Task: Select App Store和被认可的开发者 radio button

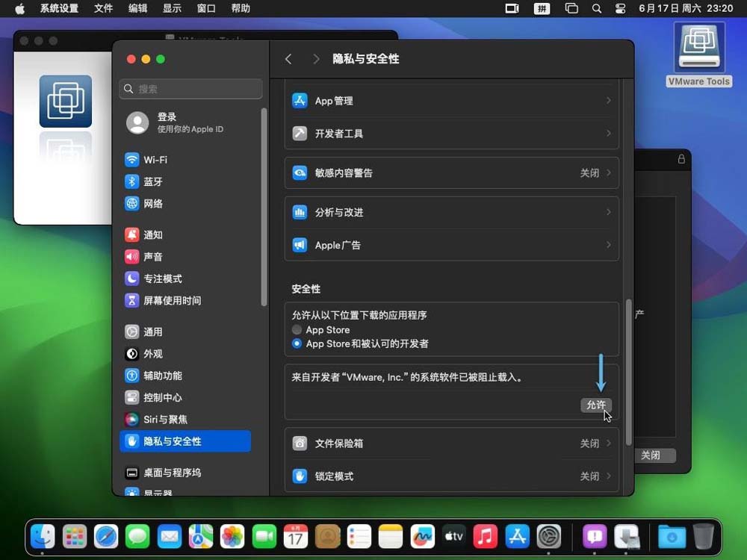Action: pos(297,344)
